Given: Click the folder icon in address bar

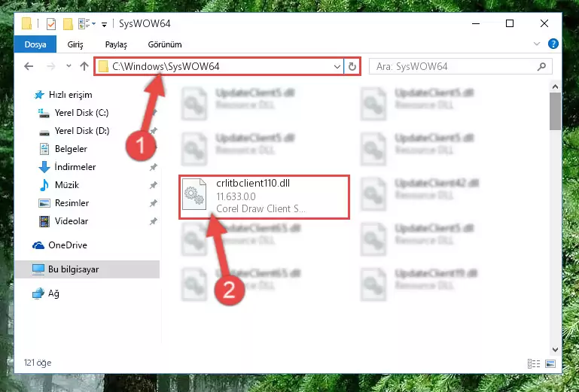Looking at the screenshot, I should [x=104, y=66].
